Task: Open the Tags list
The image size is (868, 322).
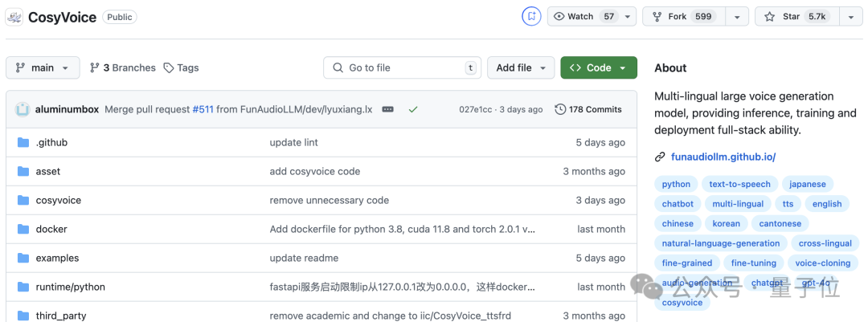Action: click(x=181, y=68)
